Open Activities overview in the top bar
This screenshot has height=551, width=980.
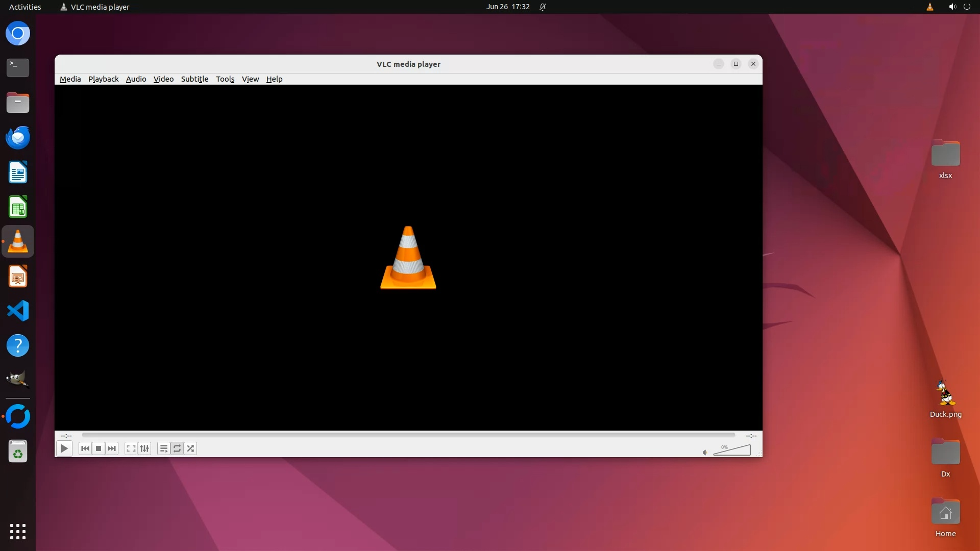click(25, 7)
